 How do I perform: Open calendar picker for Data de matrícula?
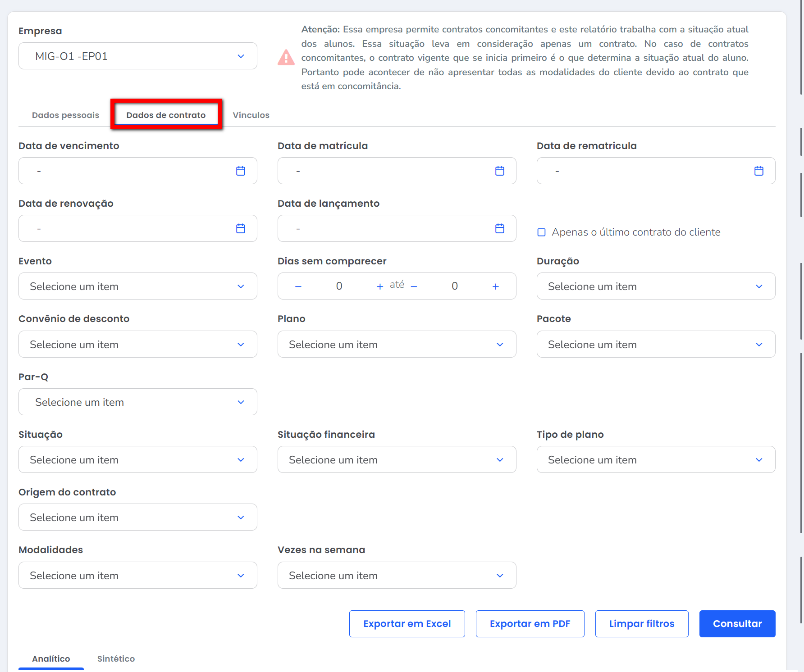pyautogui.click(x=499, y=171)
